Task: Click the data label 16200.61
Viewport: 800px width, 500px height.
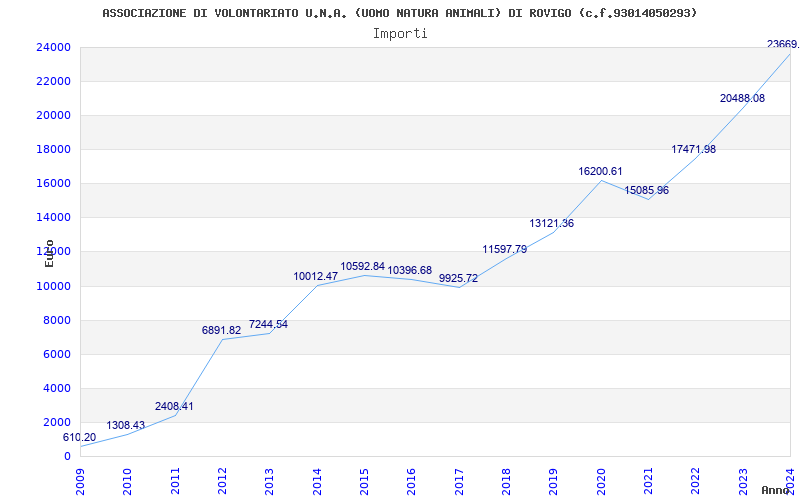Action: [x=600, y=171]
